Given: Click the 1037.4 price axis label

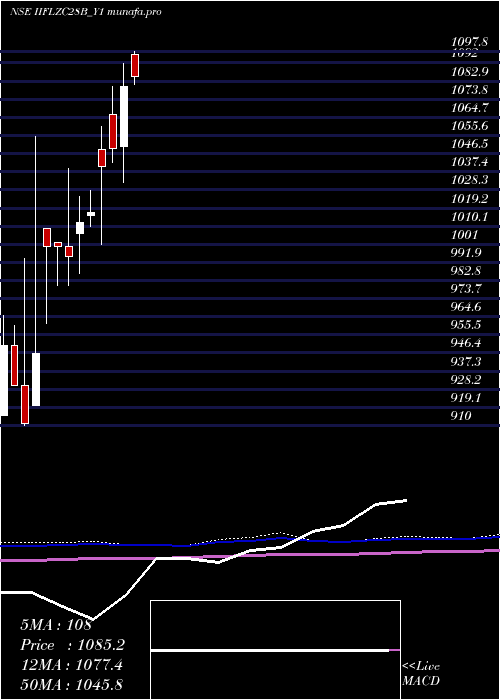Looking at the screenshot, I should [470, 162].
